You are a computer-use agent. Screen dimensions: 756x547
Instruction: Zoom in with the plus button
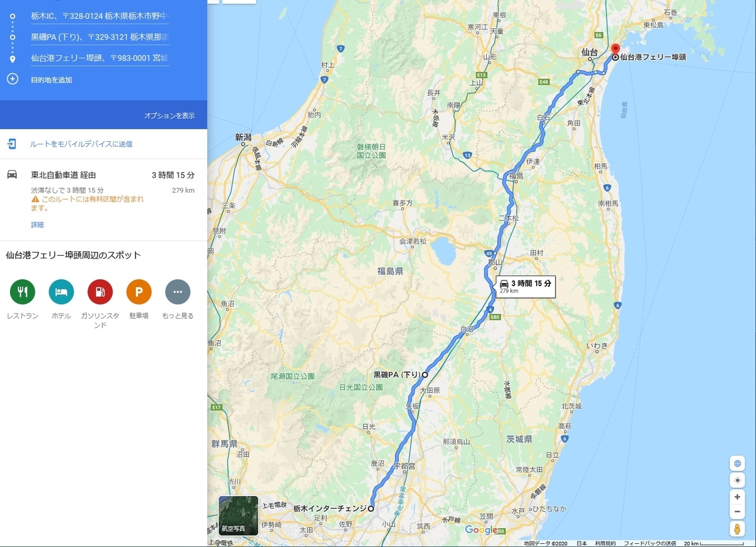point(737,497)
